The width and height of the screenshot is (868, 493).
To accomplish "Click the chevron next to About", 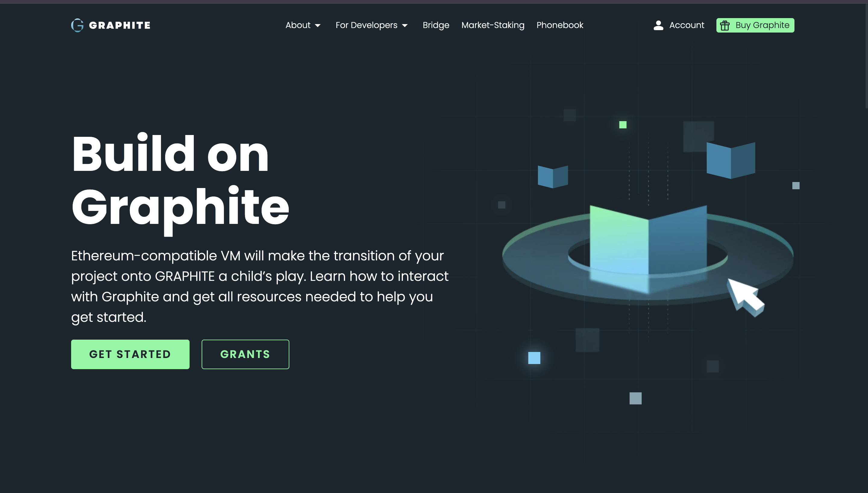I will (x=318, y=25).
